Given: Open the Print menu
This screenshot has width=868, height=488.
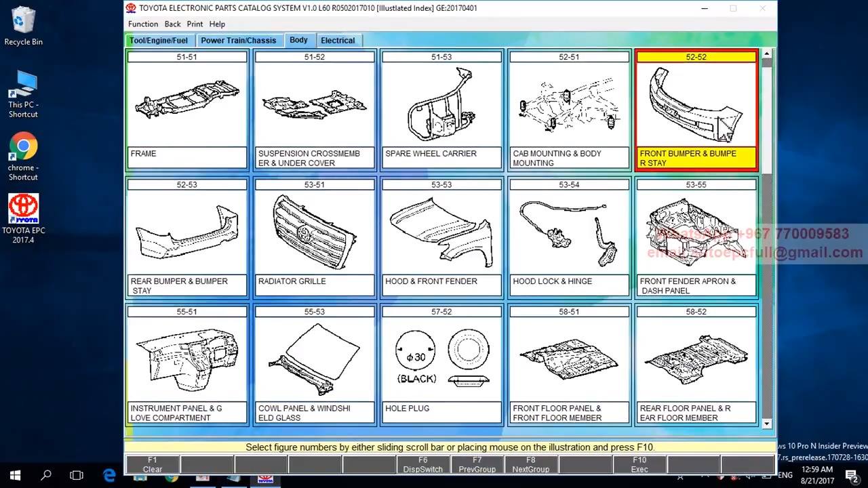Looking at the screenshot, I should coord(195,24).
